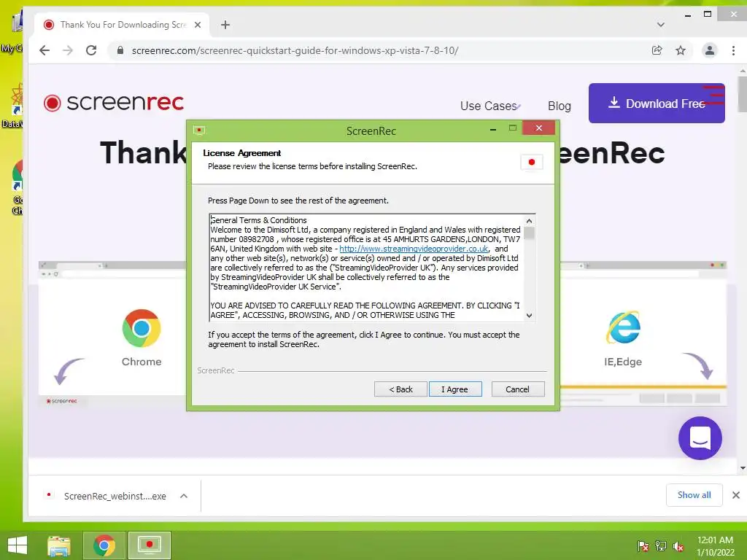This screenshot has height=560, width=747.
Task: Click the red record logo in installer header
Action: 532,162
